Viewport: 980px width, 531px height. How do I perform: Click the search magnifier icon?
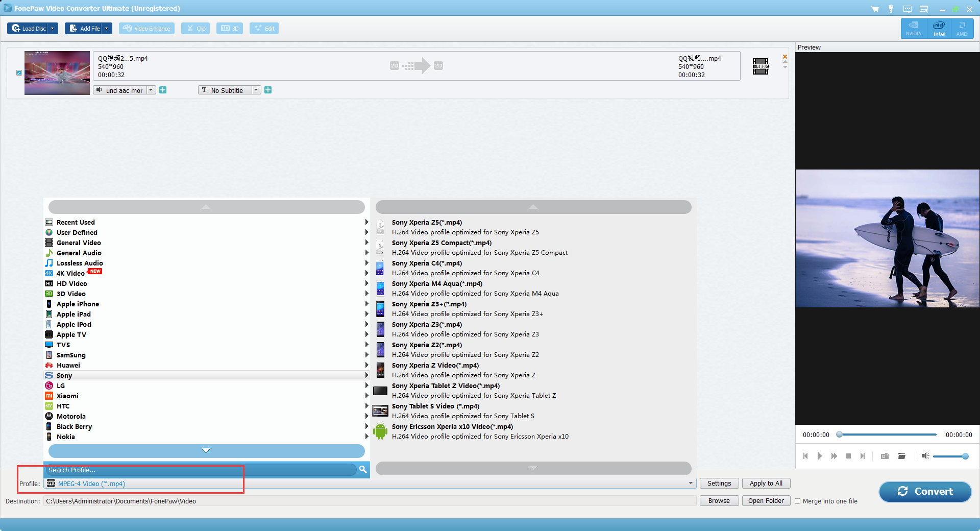coord(363,469)
